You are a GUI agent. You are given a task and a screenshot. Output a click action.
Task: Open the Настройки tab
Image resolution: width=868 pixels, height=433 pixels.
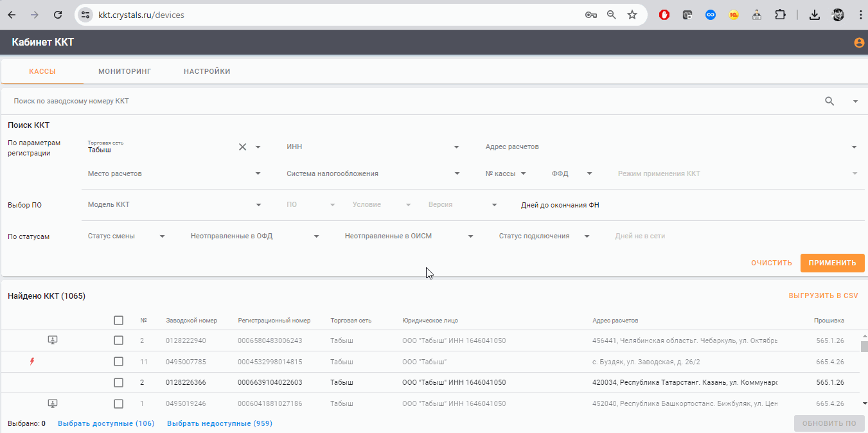coord(207,71)
